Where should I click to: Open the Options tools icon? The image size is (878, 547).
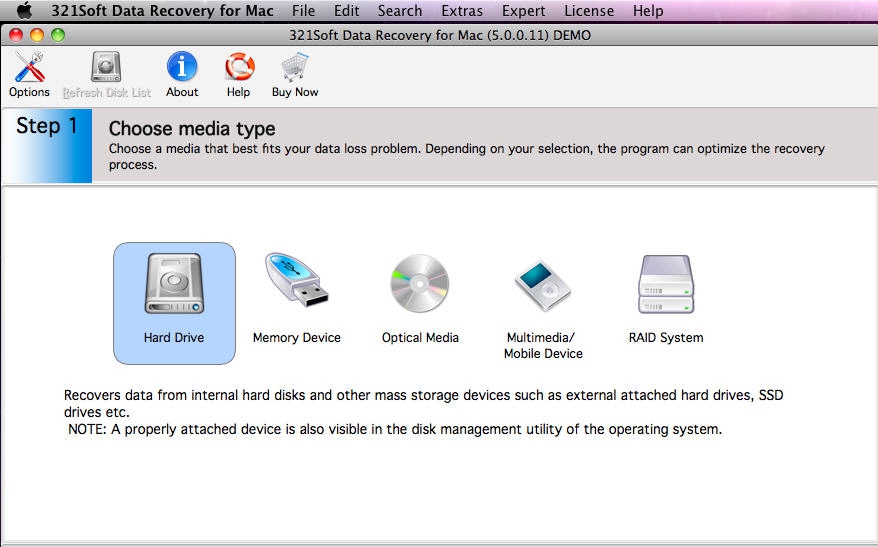coord(30,67)
